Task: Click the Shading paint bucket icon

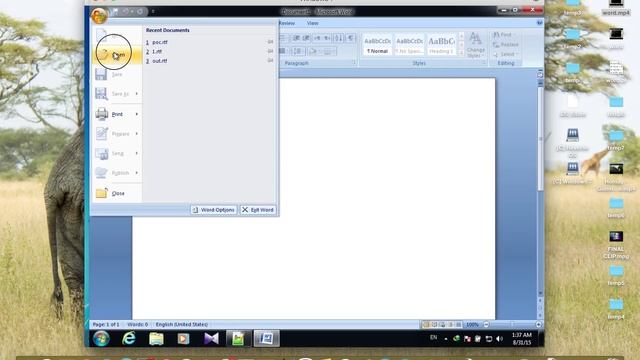Action: click(314, 51)
